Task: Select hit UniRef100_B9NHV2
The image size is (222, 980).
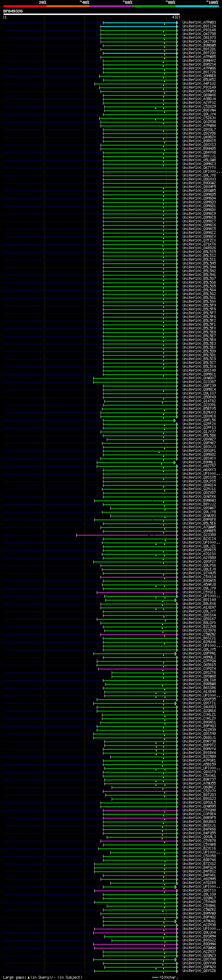Action: (x=199, y=60)
